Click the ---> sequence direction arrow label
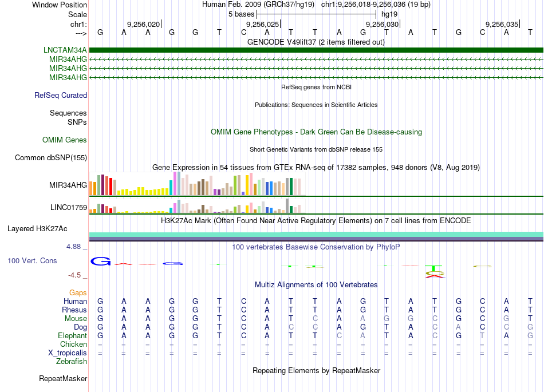Image resolution: width=544 pixels, height=392 pixels. [x=81, y=33]
